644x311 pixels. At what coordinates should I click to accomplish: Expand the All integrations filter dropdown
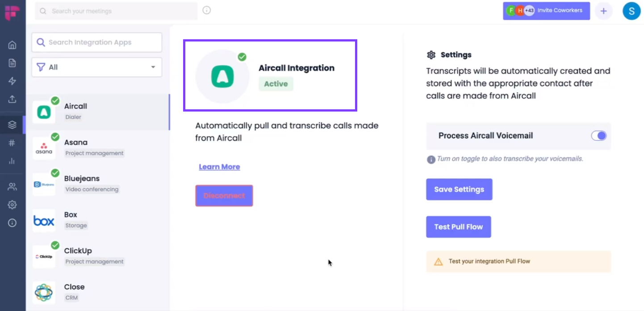click(96, 67)
